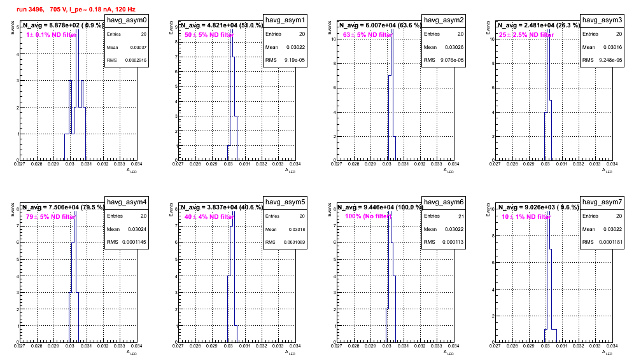Click the N_avg = 4.821e+04 label
Image resolution: width=634 pixels, height=364 pixels.
(x=222, y=25)
